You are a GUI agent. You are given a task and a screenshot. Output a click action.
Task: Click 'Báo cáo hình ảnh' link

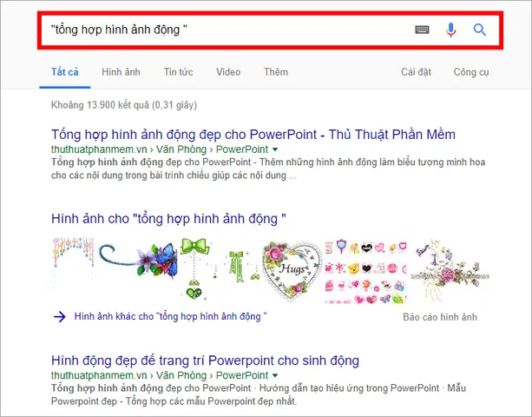pyautogui.click(x=440, y=317)
